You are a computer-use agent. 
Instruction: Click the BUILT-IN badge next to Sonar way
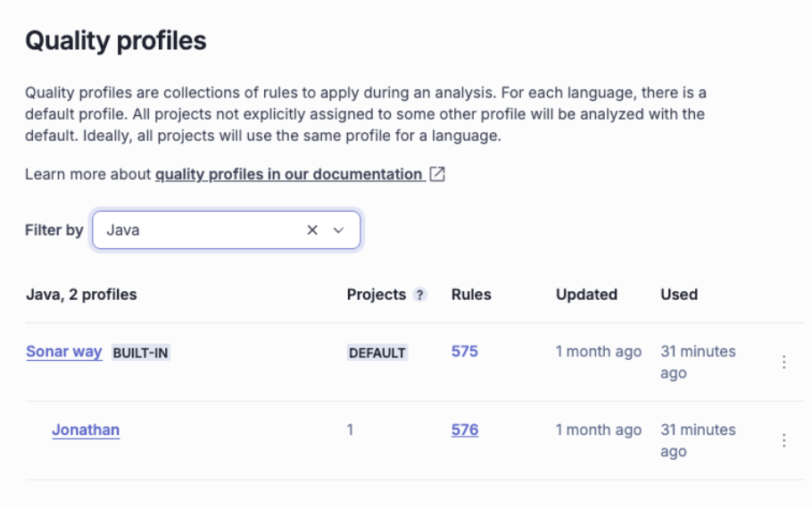140,353
